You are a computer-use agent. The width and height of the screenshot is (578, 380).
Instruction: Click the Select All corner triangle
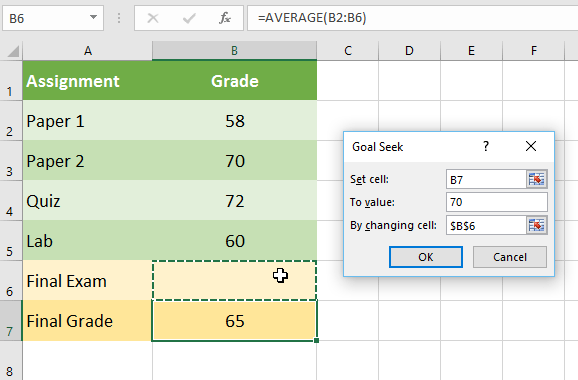pos(13,51)
